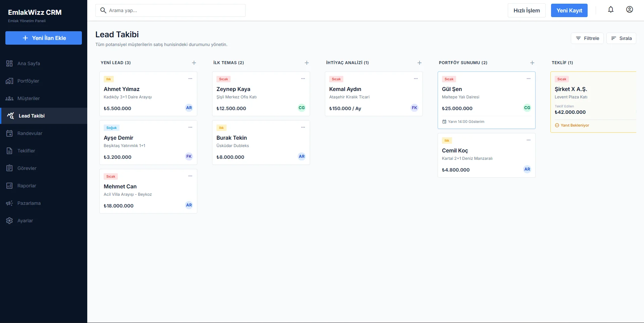Viewport: 644px width, 323px height.
Task: Click Kartal 2+1 Deniz Manzaralı text
Action: click(467, 158)
